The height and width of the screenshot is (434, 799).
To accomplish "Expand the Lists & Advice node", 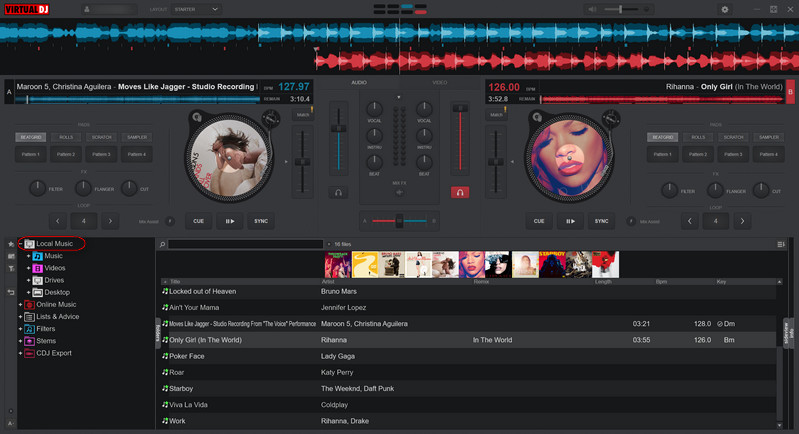I will [x=20, y=317].
